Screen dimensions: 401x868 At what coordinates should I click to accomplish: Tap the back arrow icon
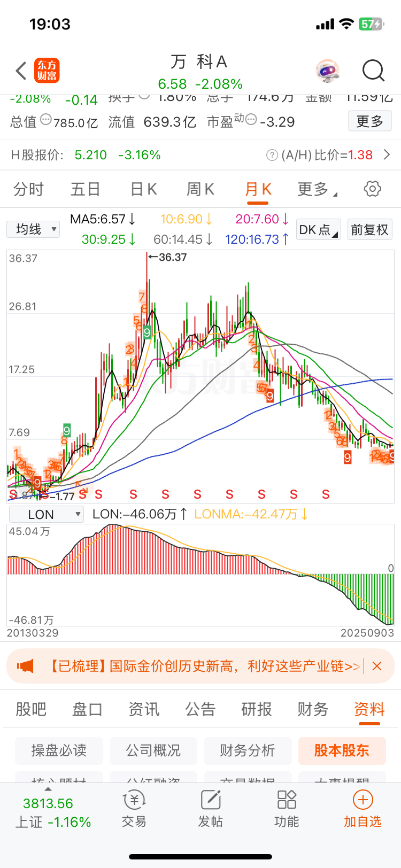[x=21, y=71]
